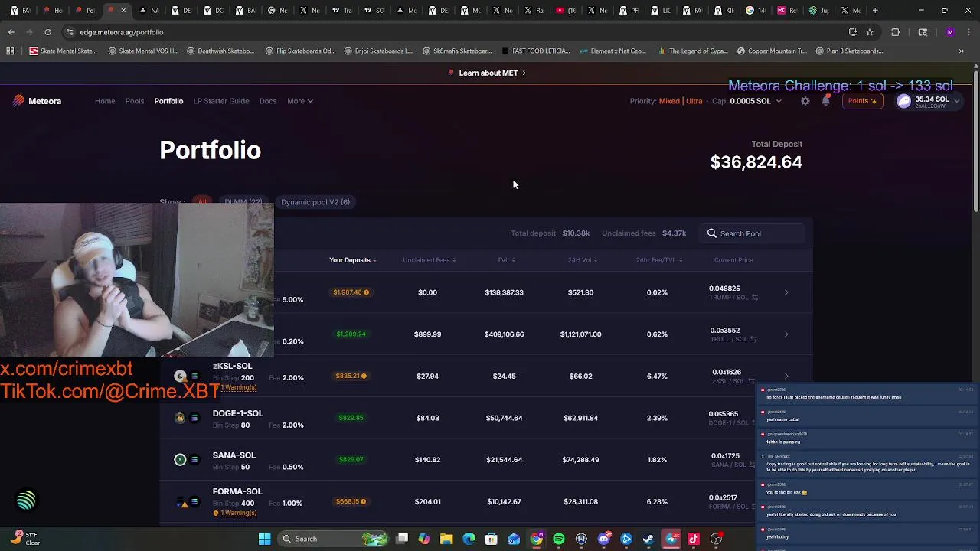Click the warning icon next to $668.15 deposit
The height and width of the screenshot is (551, 980).
363,501
